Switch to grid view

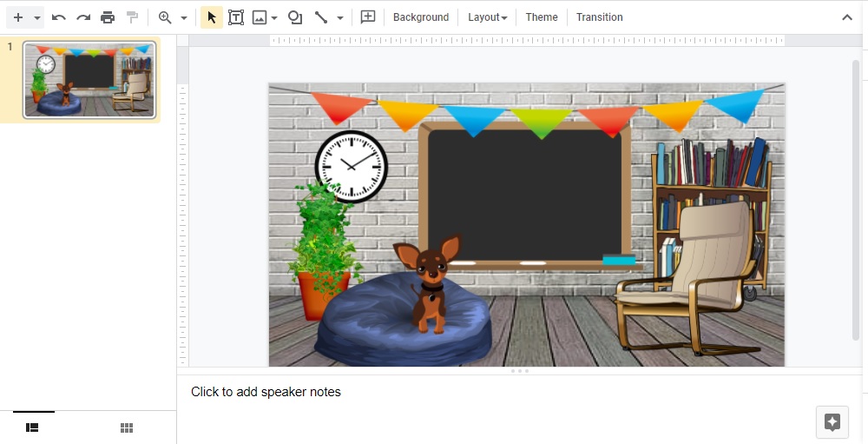pos(127,427)
